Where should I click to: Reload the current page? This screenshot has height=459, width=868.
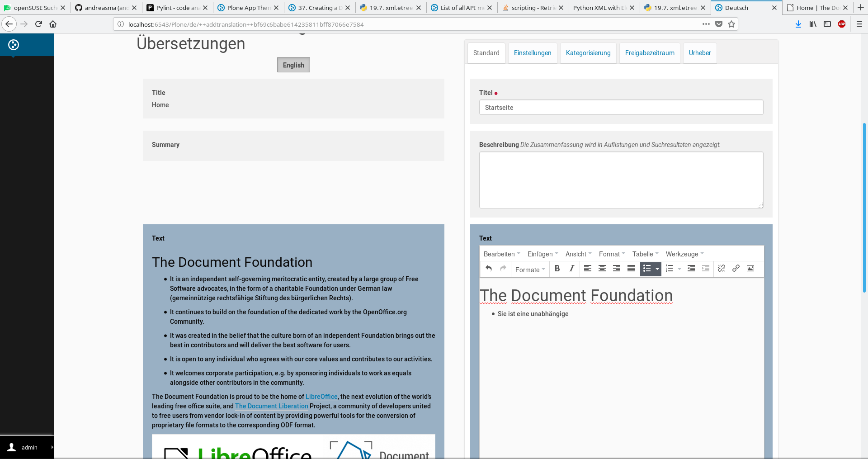[x=38, y=24]
